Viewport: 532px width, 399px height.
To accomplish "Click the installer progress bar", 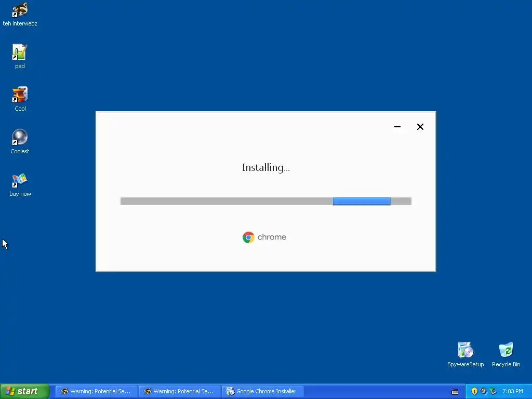I will click(x=266, y=201).
